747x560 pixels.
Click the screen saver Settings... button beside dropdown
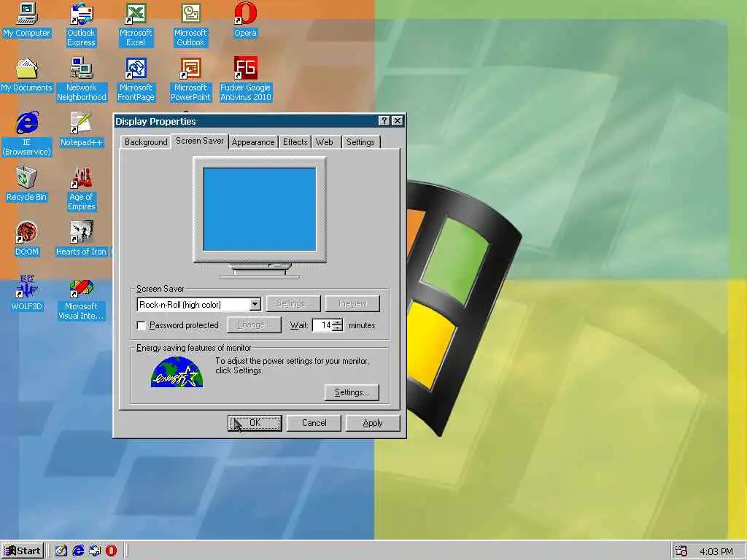(x=293, y=303)
